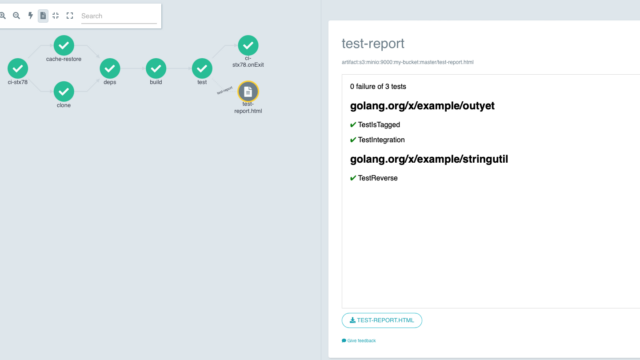Image resolution: width=640 pixels, height=360 pixels.
Task: Select the clone node
Action: pyautogui.click(x=64, y=91)
